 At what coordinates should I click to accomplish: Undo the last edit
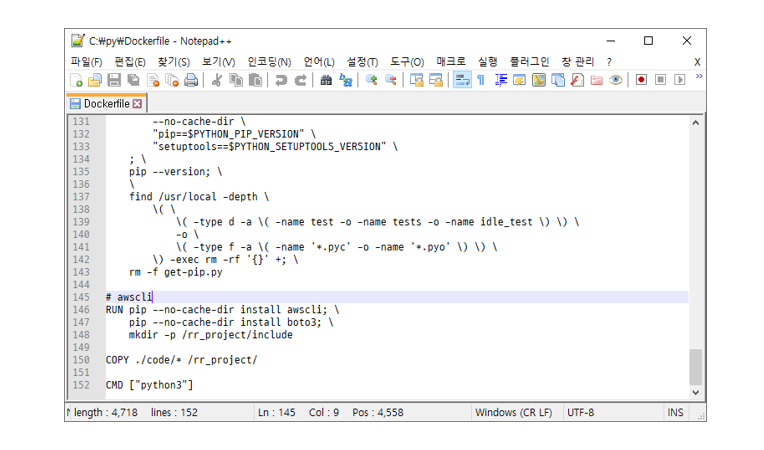281,80
